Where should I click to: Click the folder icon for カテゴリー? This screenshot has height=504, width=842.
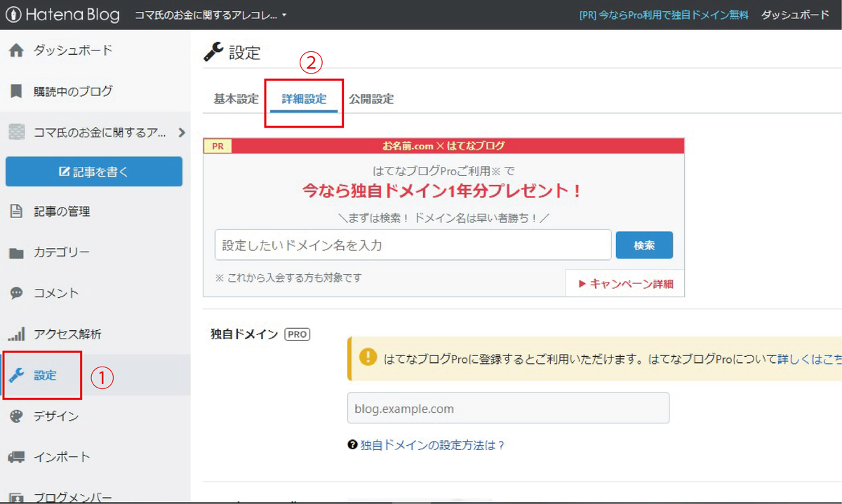click(x=16, y=253)
